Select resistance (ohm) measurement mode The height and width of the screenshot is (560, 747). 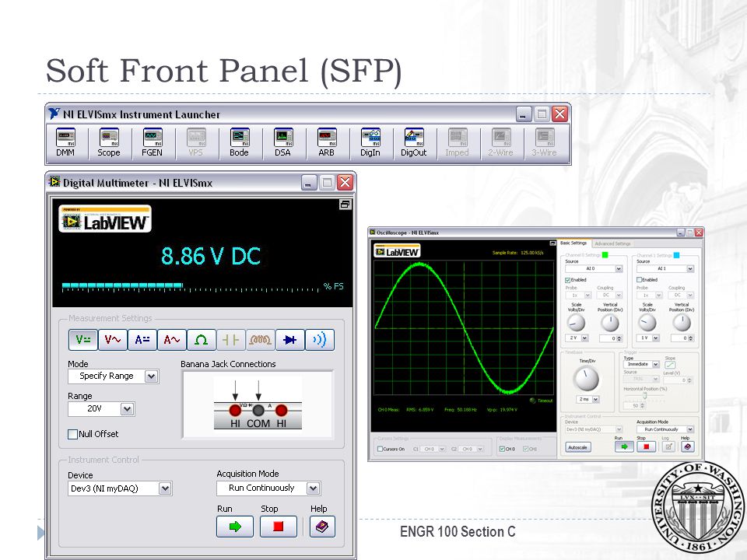pyautogui.click(x=201, y=340)
